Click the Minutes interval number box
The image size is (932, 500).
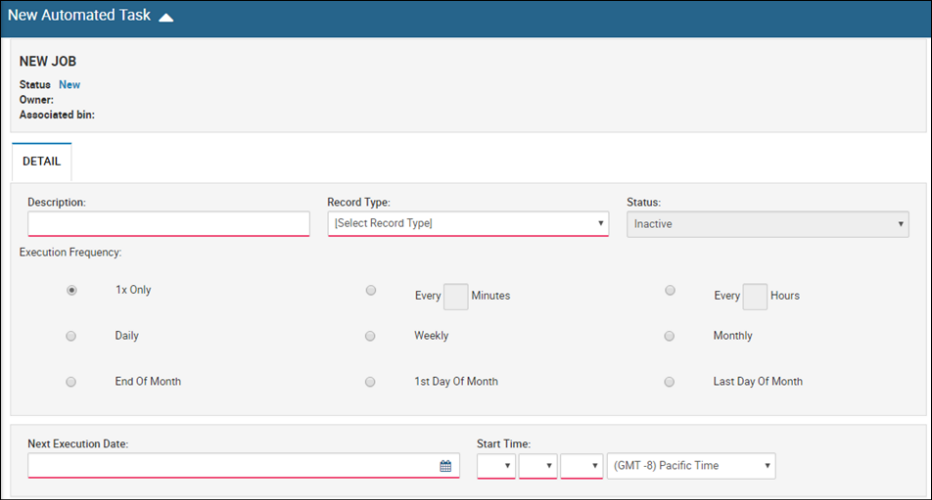click(x=456, y=296)
